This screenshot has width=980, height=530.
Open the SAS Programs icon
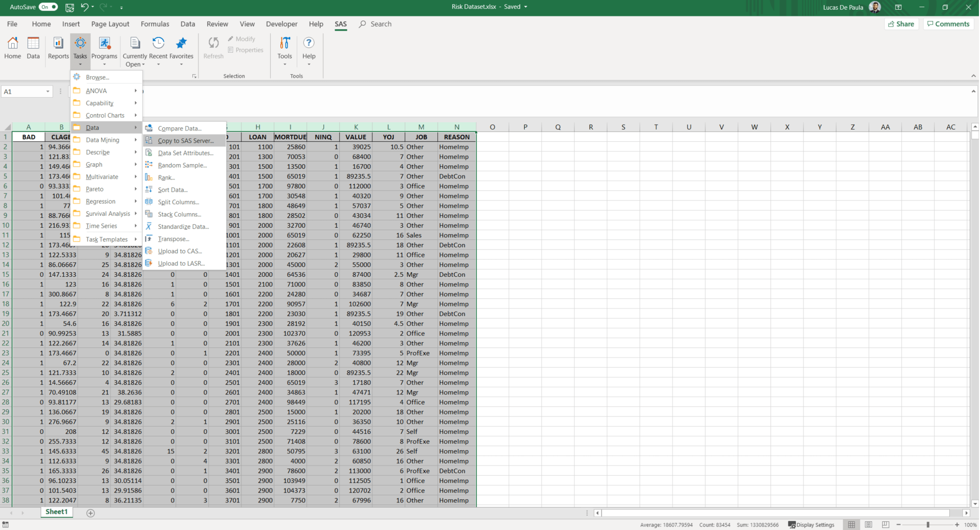tap(104, 49)
